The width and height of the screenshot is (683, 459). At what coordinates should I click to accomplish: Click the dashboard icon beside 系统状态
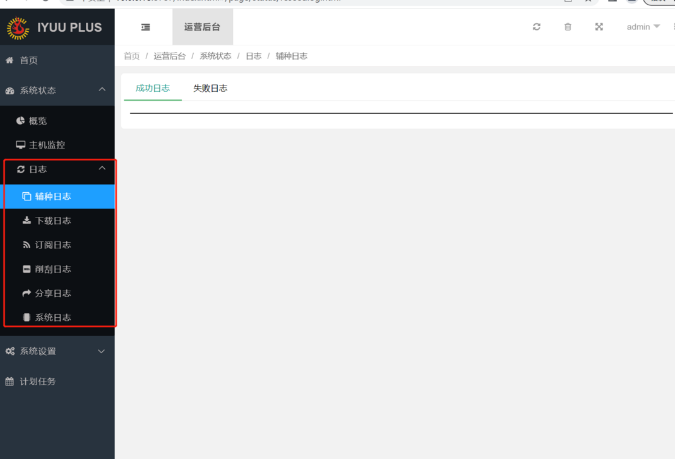pyautogui.click(x=10, y=91)
